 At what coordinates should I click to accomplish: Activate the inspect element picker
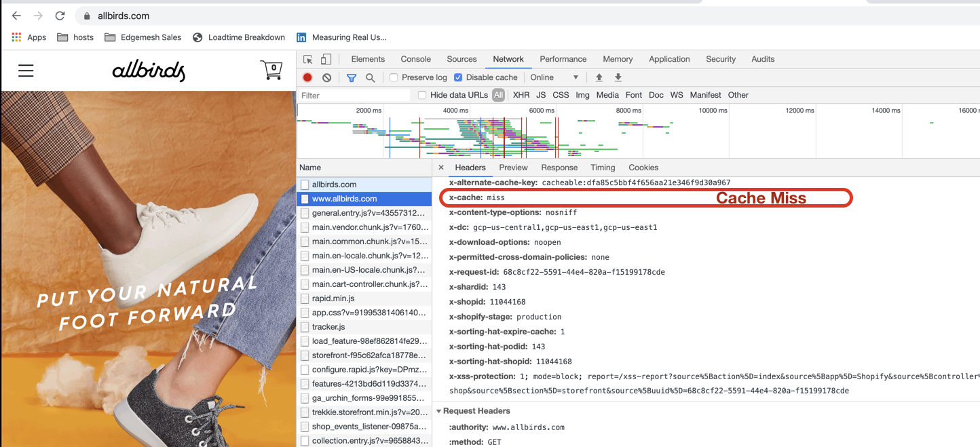click(x=308, y=59)
